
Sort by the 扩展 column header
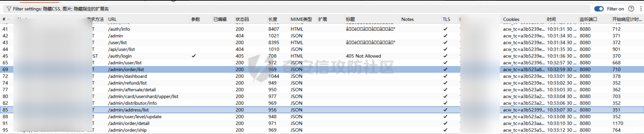[323, 19]
